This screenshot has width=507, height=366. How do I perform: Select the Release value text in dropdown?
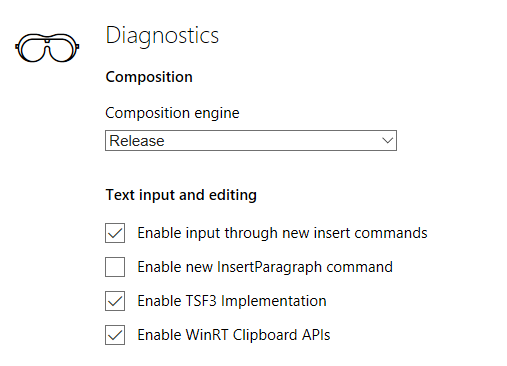click(x=137, y=141)
